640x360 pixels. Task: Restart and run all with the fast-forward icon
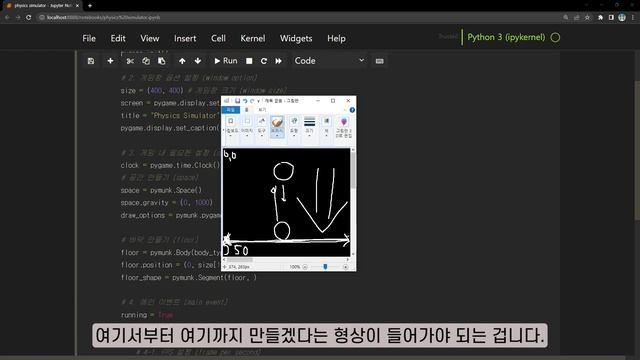click(278, 61)
